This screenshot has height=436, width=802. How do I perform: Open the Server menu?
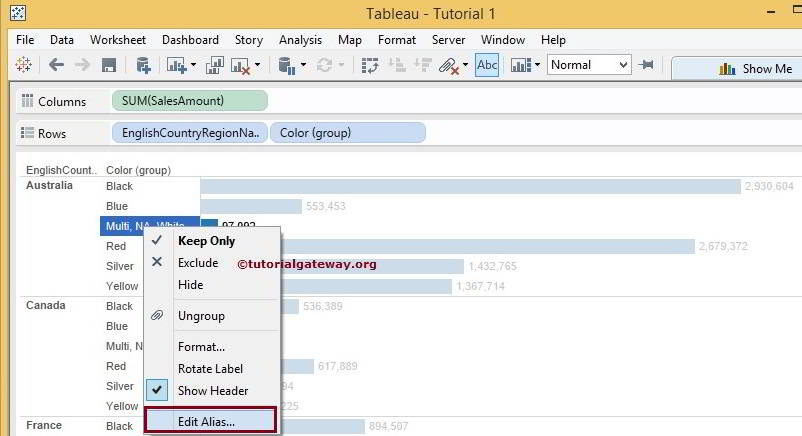[449, 40]
